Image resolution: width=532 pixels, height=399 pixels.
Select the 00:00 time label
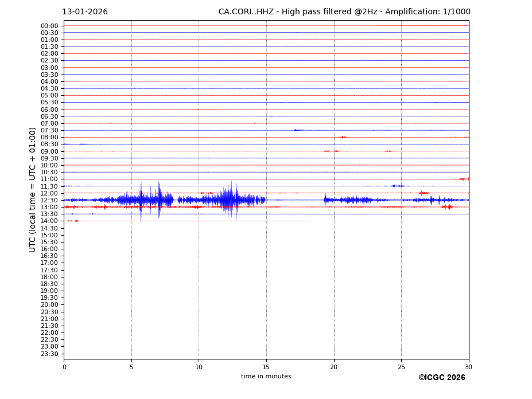tap(49, 26)
